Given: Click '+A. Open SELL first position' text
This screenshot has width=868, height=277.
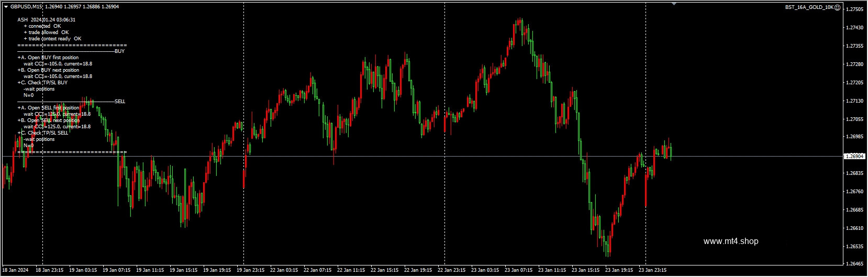Looking at the screenshot, I should point(48,108).
